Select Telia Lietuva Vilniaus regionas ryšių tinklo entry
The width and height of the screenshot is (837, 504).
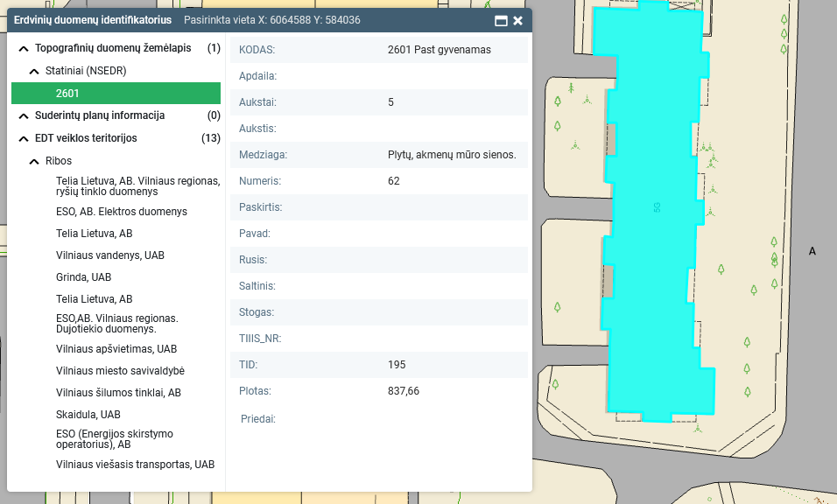click(137, 185)
